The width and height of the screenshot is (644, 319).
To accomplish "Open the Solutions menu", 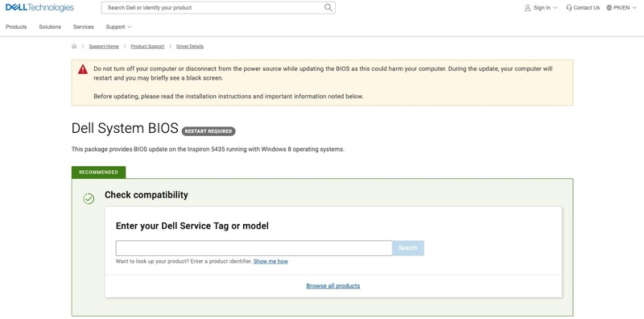I will point(50,27).
